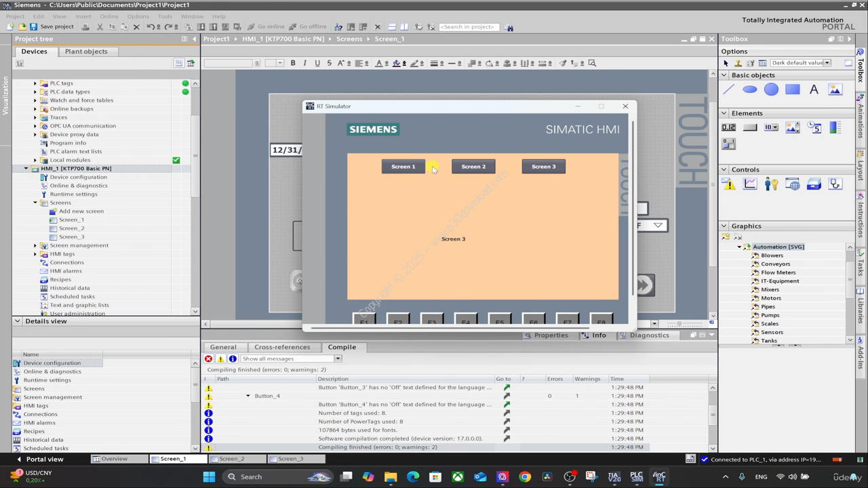Select the Ellipse basic object
The image size is (868, 488).
pyautogui.click(x=750, y=89)
